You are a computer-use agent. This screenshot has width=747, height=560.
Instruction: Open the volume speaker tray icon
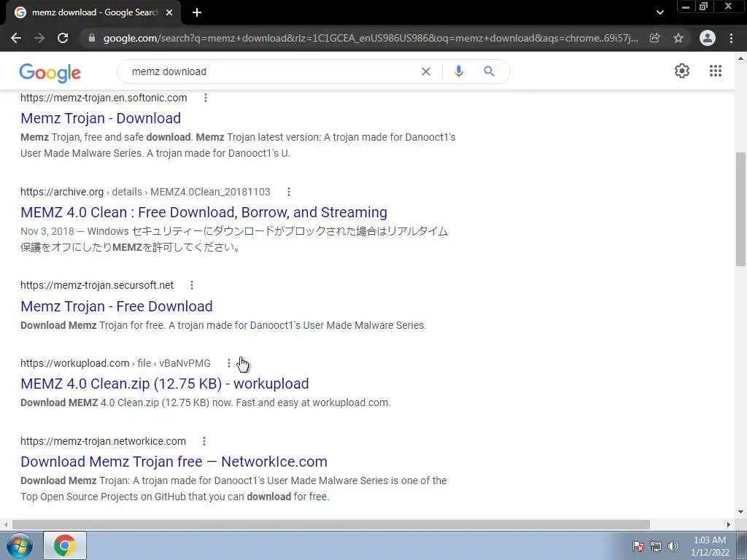(673, 546)
